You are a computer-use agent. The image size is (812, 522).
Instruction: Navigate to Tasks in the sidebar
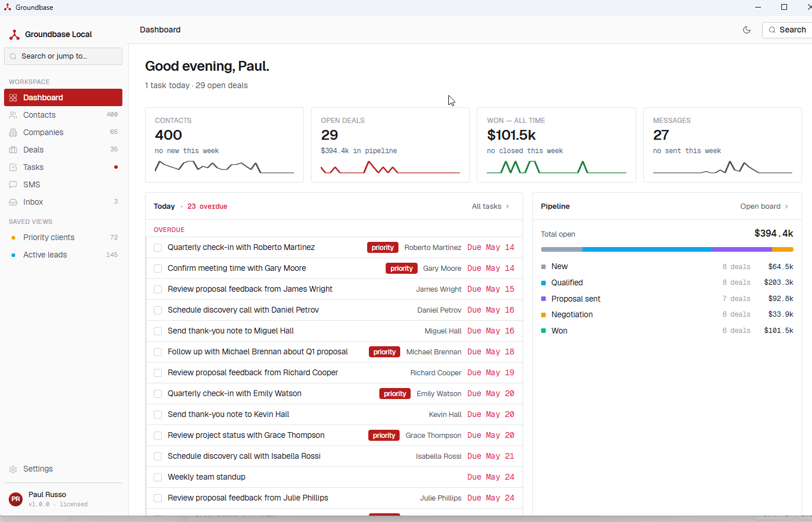tap(63, 167)
